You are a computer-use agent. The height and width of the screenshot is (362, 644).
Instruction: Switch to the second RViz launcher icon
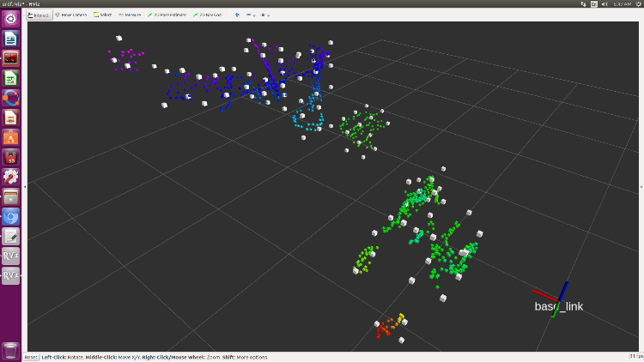[x=10, y=275]
